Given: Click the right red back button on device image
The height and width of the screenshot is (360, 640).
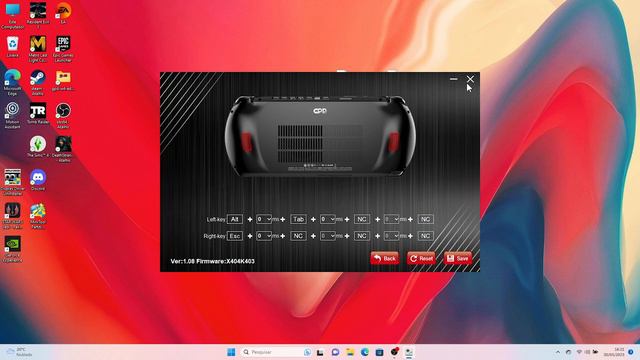Looking at the screenshot, I should [393, 142].
